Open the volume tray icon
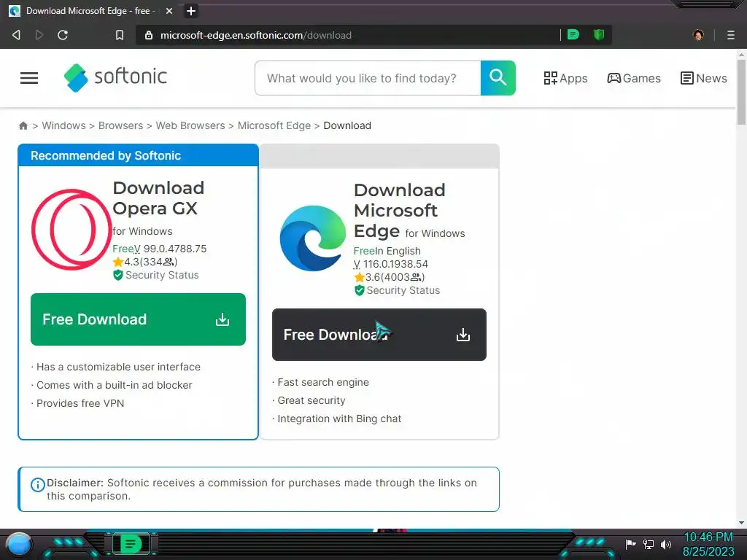 (666, 544)
